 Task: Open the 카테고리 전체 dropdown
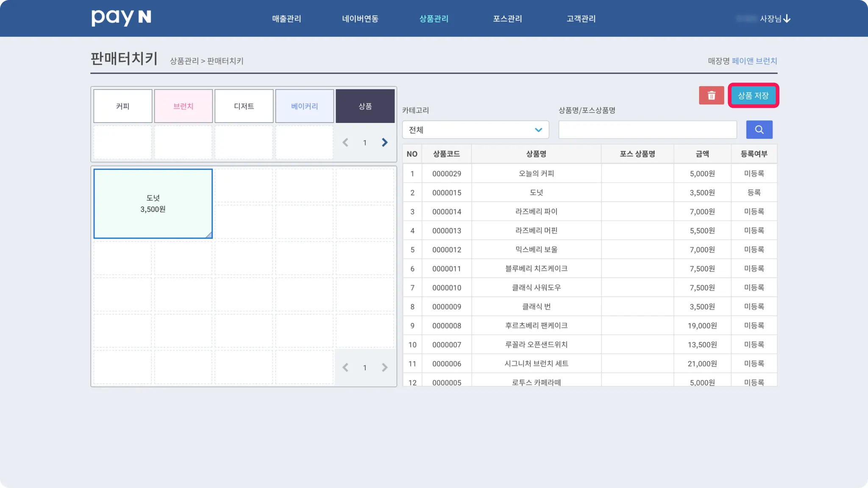[475, 130]
